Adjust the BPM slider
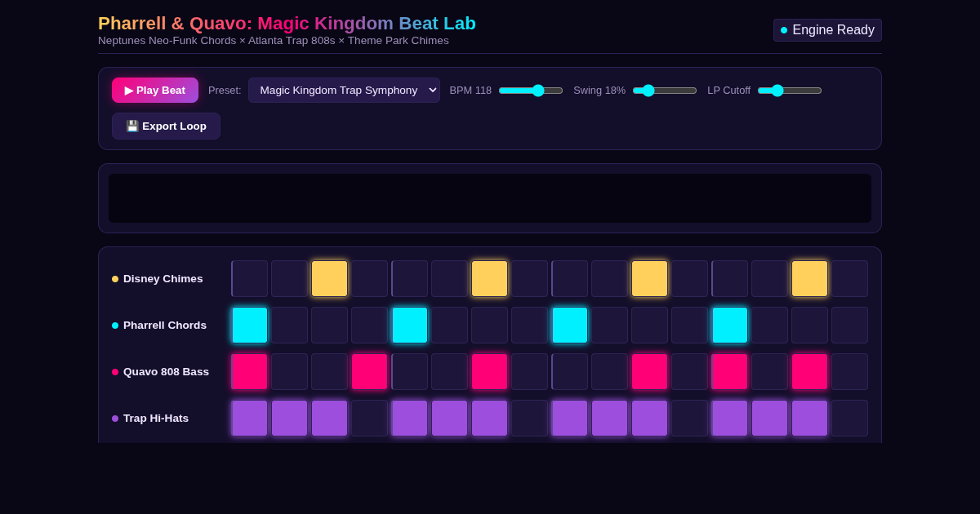This screenshot has width=980, height=514. coord(531,91)
